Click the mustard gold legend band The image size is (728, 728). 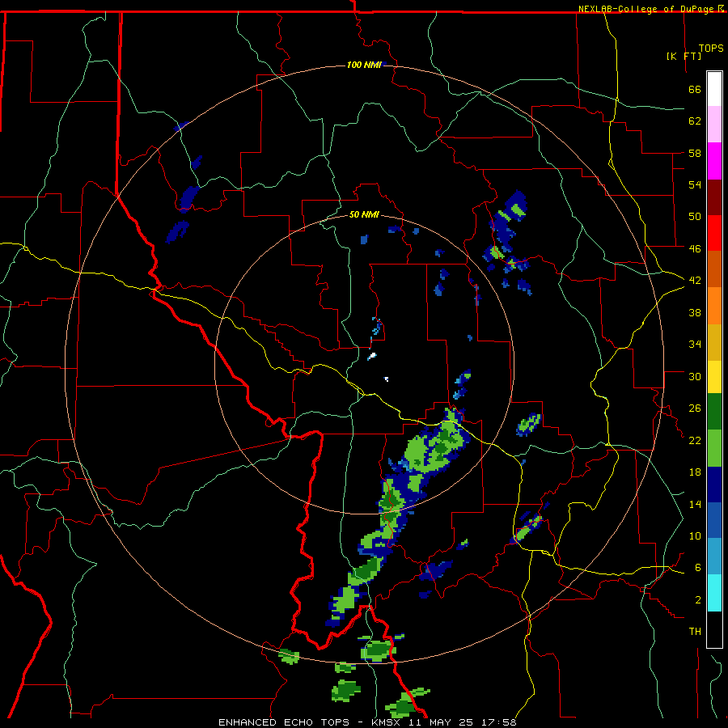714,342
